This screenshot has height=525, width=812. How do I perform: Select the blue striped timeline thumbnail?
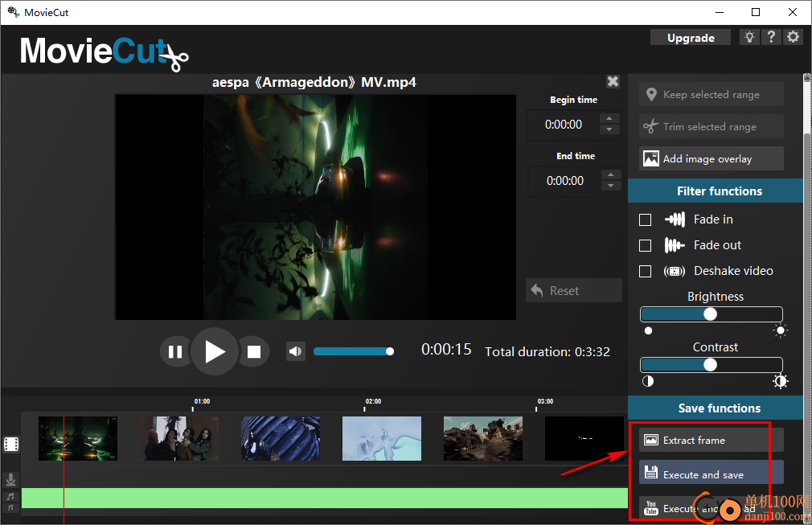click(x=280, y=438)
